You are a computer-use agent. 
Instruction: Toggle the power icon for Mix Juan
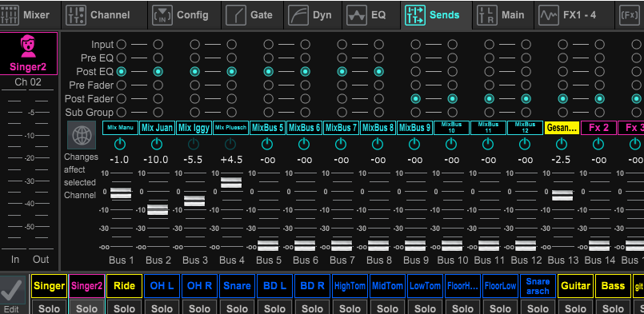click(157, 144)
